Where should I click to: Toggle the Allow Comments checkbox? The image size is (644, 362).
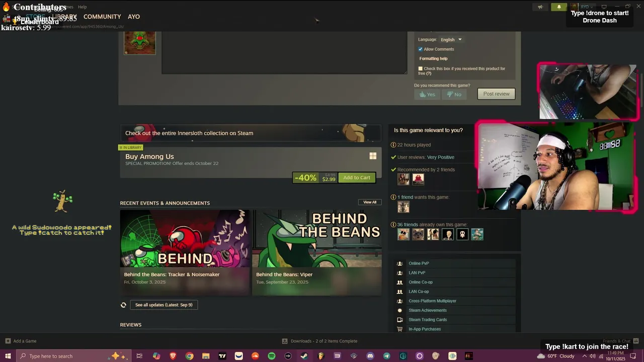tap(421, 49)
